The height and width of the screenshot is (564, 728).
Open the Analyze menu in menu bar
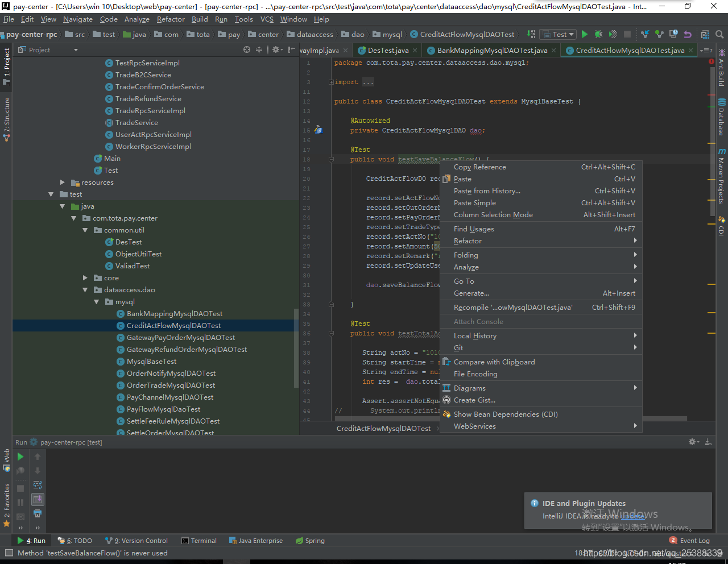click(x=136, y=19)
